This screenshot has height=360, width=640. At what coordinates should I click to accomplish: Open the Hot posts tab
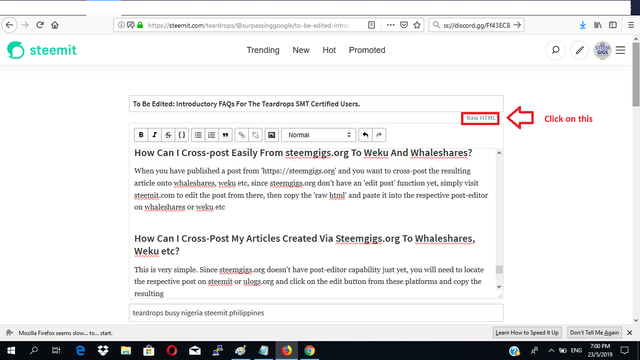click(x=329, y=50)
